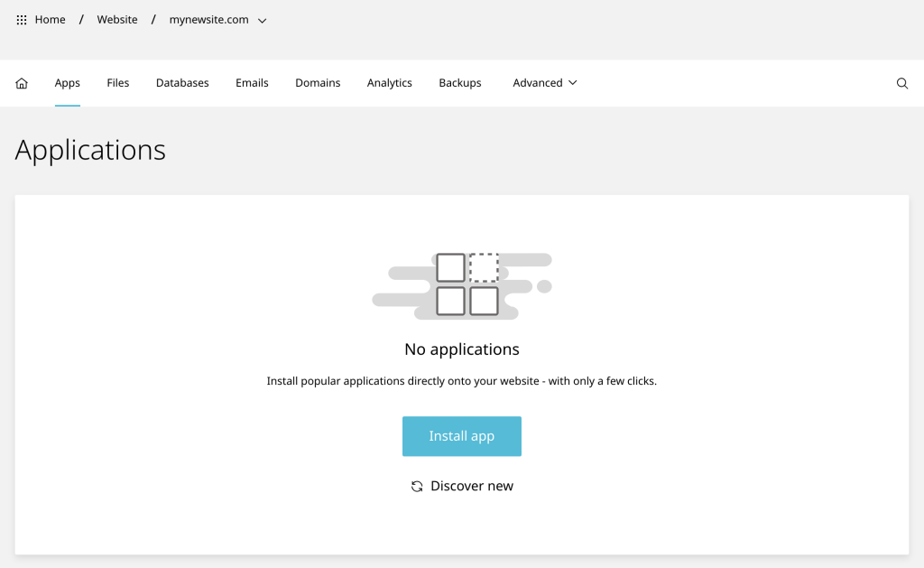
Task: Expand the mynewsite.com site chevron
Action: [x=263, y=21]
